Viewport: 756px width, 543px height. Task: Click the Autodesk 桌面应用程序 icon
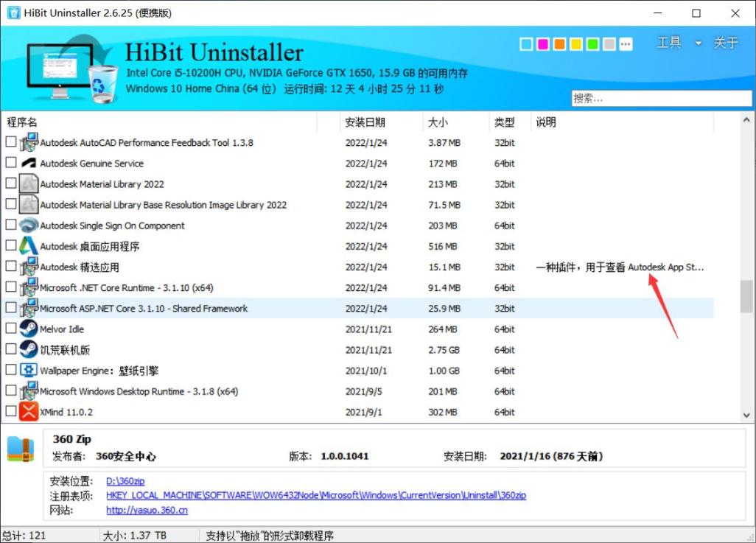29,246
